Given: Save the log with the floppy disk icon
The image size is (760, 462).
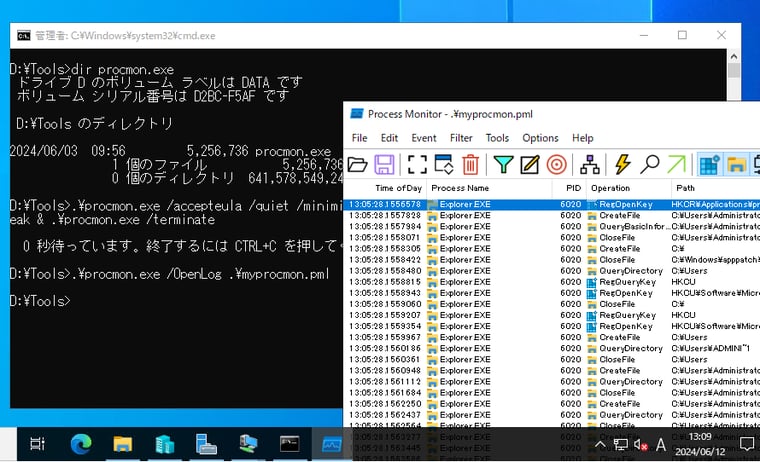Looking at the screenshot, I should (x=384, y=165).
